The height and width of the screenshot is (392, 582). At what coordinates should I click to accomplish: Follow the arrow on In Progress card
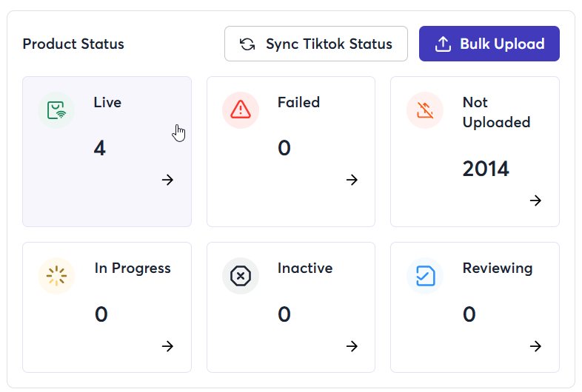pyautogui.click(x=168, y=346)
